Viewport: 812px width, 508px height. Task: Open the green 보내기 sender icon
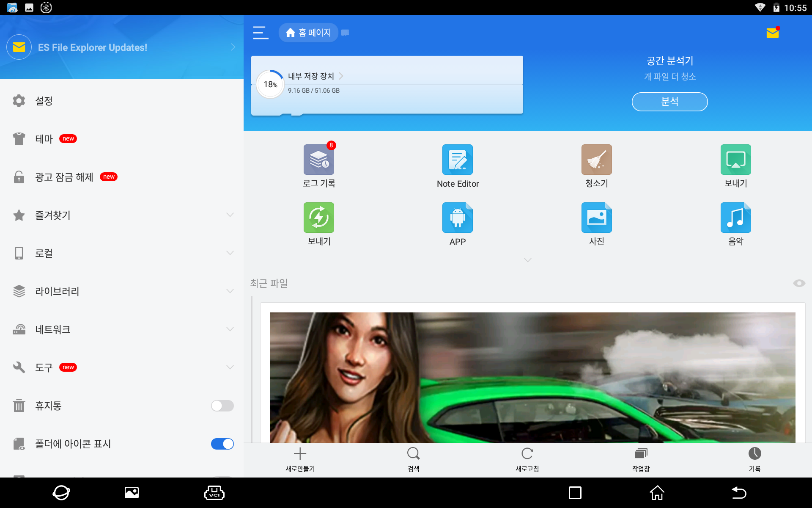[319, 218]
